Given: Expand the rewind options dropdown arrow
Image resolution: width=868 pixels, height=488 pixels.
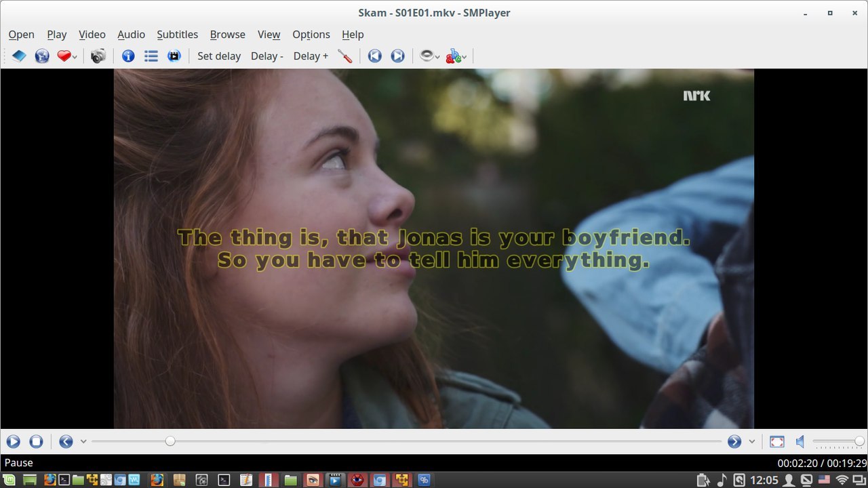Looking at the screenshot, I should 83,442.
